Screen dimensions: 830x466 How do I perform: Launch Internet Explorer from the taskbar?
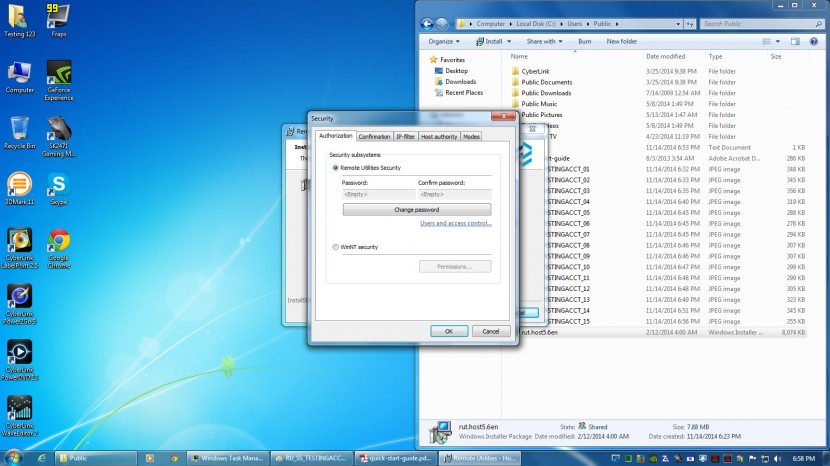pyautogui.click(x=41, y=458)
